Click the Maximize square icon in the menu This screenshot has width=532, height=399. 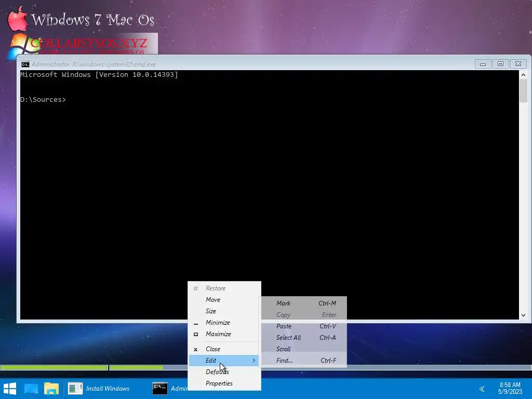click(196, 334)
